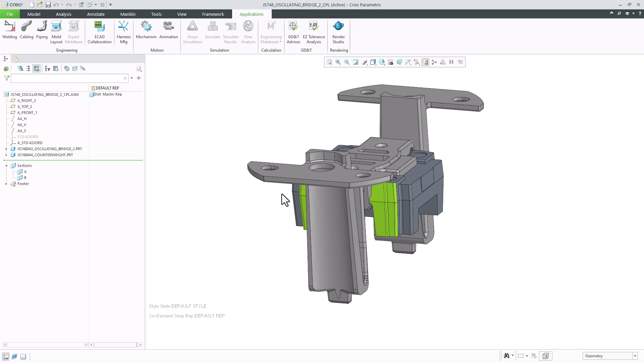Start EZ Tolerance Analysis
The image size is (644, 362).
click(x=314, y=32)
